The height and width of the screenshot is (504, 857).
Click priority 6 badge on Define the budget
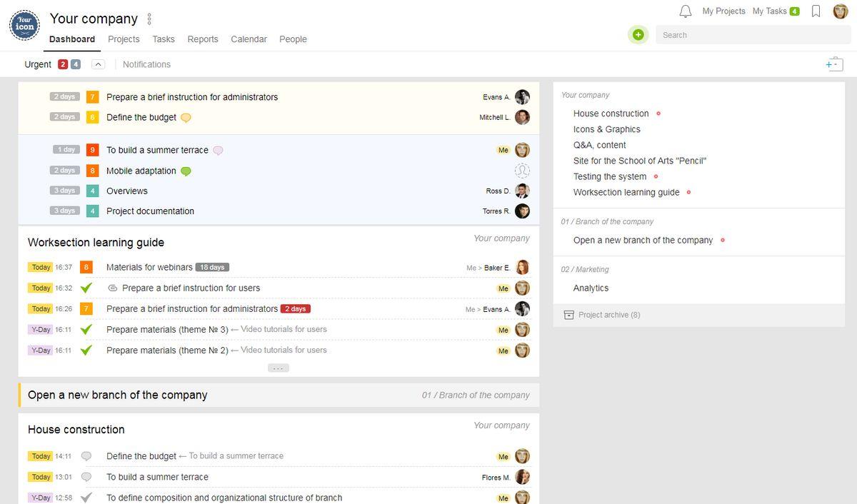[x=92, y=117]
